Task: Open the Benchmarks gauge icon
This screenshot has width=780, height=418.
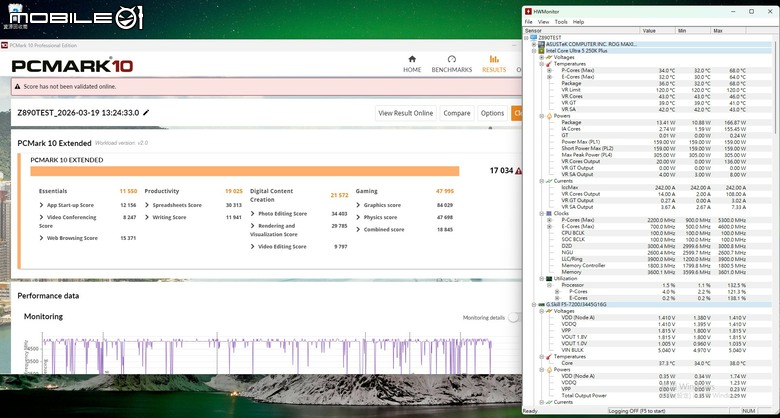Action: 452,59
